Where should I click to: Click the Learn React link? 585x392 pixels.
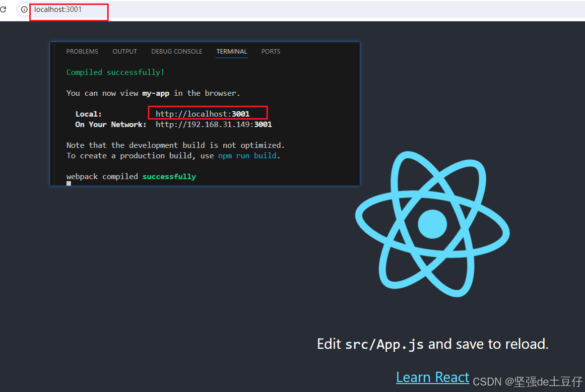point(432,377)
